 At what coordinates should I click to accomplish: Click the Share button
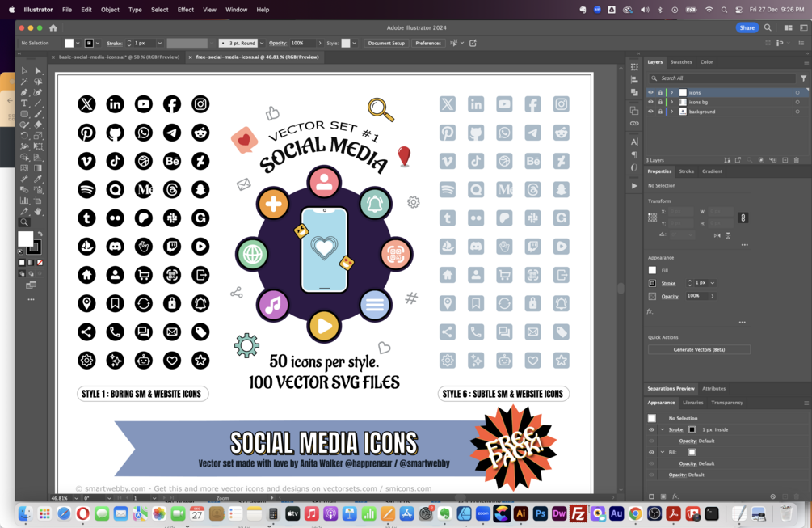(x=747, y=28)
